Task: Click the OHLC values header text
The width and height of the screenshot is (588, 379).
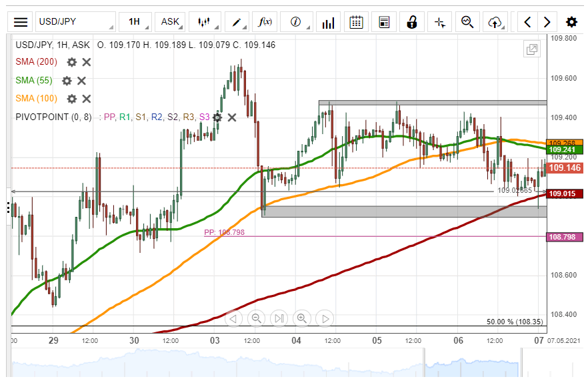Action: (x=186, y=45)
